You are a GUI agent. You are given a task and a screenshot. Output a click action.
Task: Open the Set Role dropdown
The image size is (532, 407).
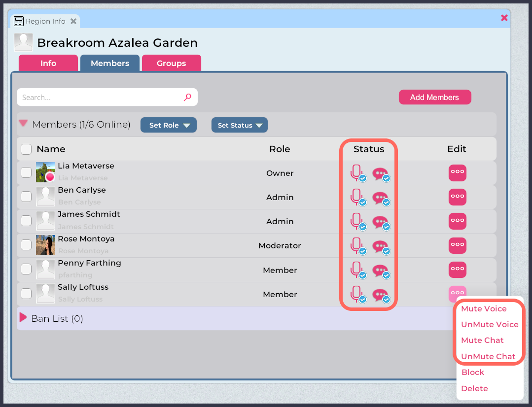click(x=168, y=125)
